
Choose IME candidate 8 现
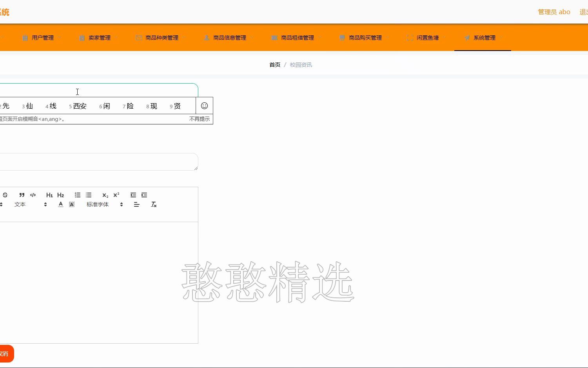[152, 106]
